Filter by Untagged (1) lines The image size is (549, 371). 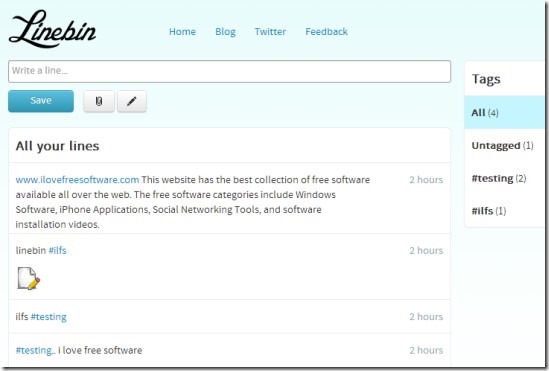coord(504,145)
